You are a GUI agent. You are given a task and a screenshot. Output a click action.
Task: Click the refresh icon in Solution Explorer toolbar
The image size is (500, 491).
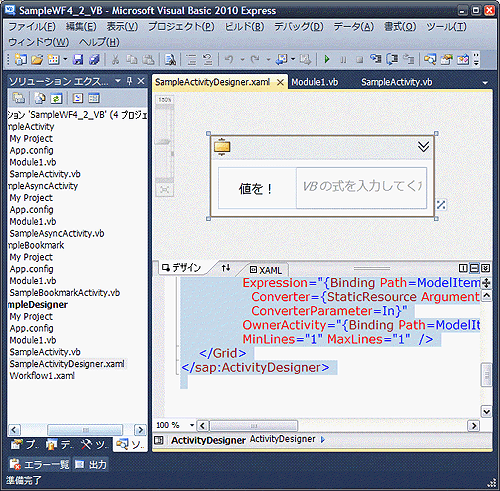pyautogui.click(x=56, y=98)
